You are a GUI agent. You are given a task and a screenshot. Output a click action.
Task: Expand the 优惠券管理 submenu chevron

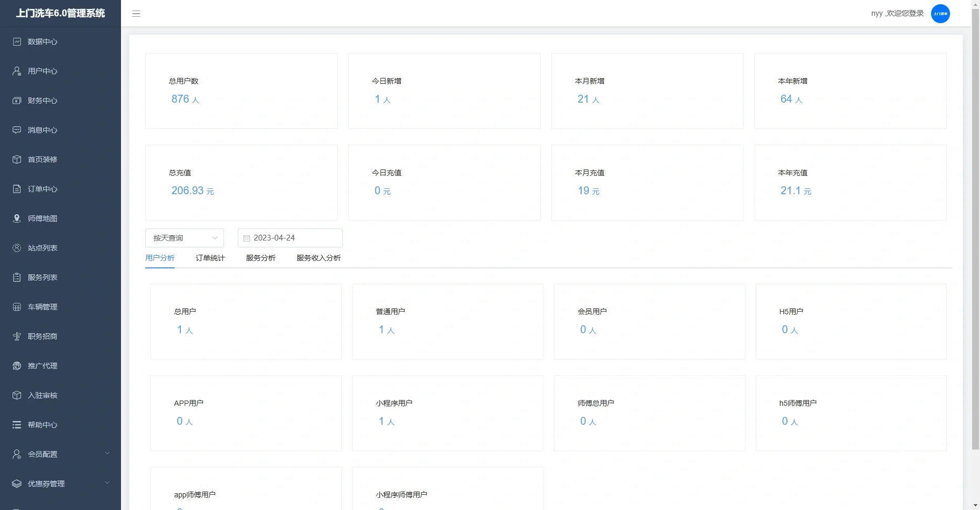(x=107, y=483)
